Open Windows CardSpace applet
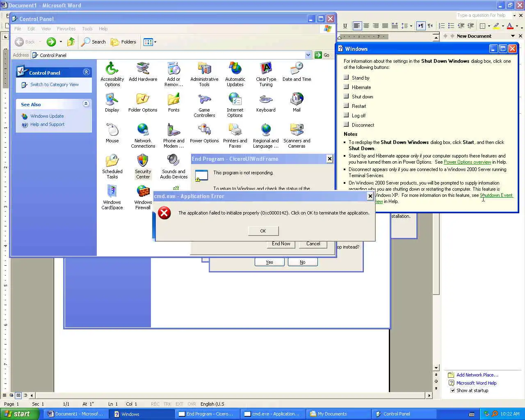The width and height of the screenshot is (525, 420). [112, 197]
